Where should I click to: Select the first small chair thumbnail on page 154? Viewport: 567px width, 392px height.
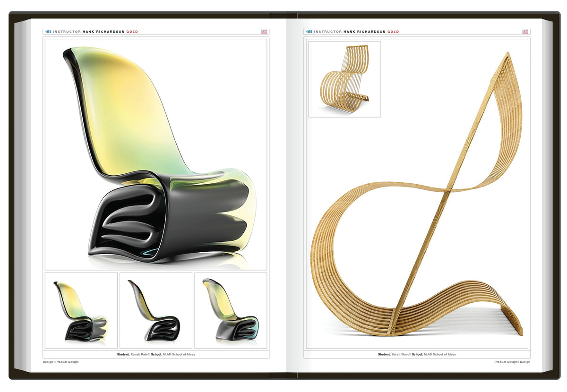click(81, 310)
